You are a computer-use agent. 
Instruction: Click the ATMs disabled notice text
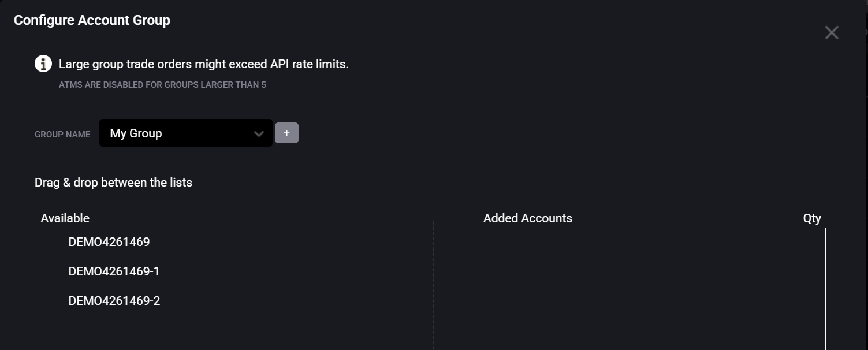[162, 85]
